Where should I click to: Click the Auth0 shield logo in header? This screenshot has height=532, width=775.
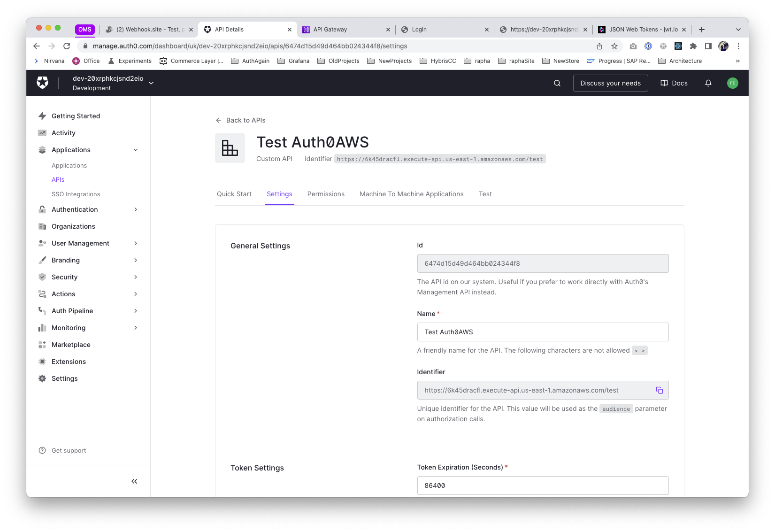[x=42, y=83]
